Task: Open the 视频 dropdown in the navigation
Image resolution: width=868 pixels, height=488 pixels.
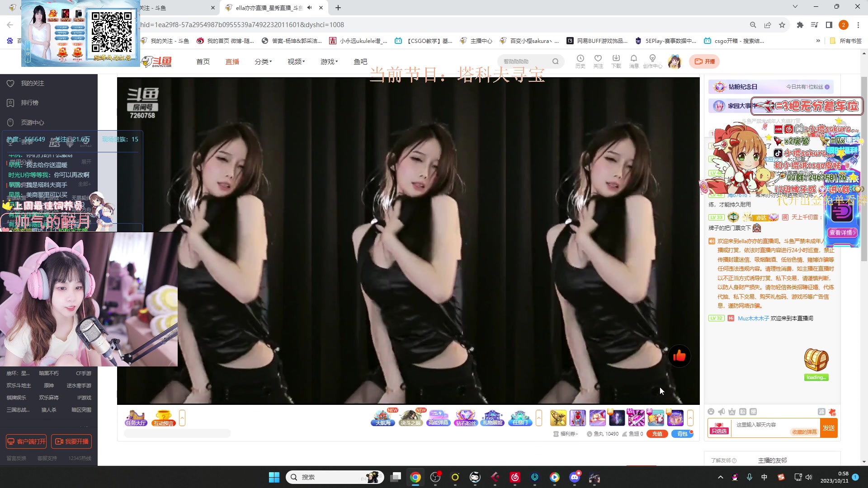Action: 296,61
